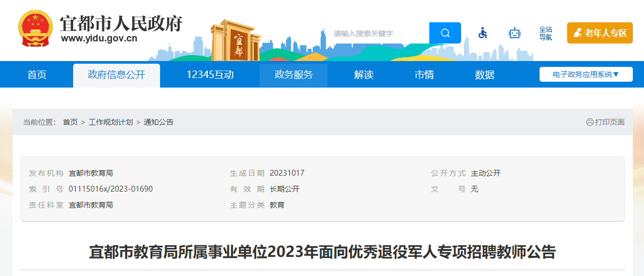This screenshot has width=644, height=276.
Task: Open the 12345互动 menu item
Action: coord(210,75)
